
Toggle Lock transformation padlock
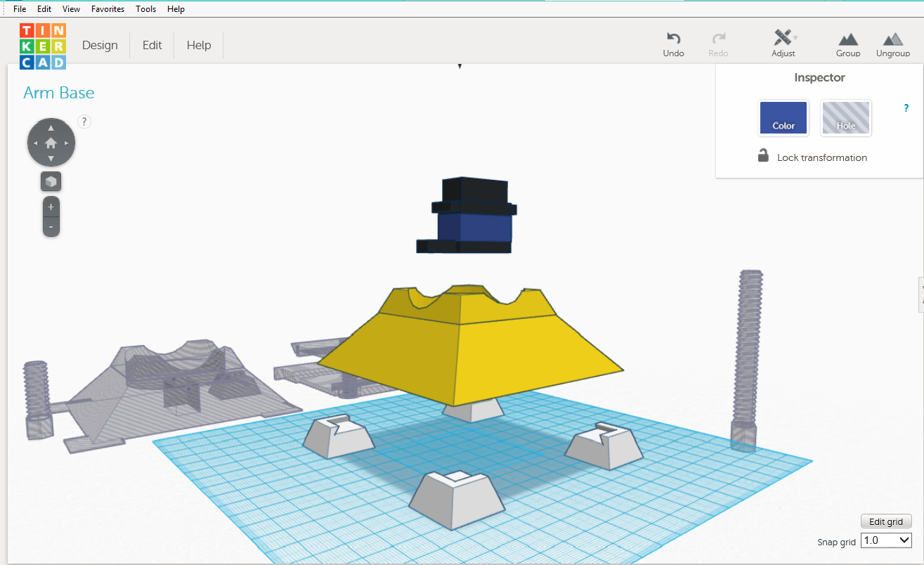763,156
